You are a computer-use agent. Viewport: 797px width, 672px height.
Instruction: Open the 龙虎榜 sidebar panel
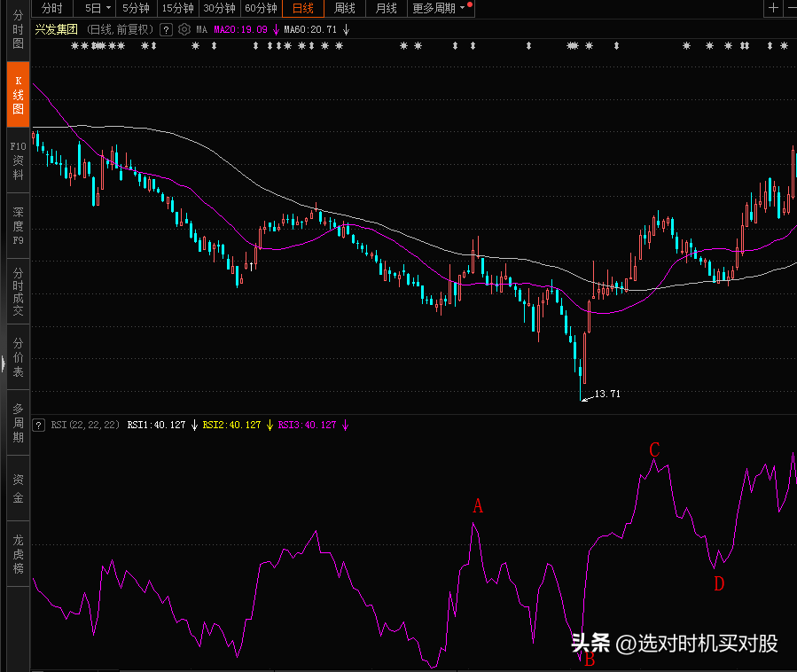tap(18, 554)
